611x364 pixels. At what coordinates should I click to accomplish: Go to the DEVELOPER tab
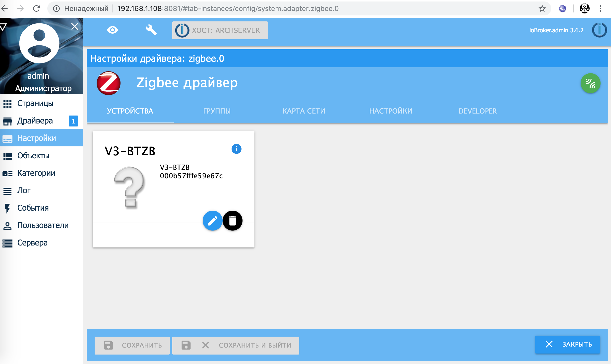tap(477, 111)
